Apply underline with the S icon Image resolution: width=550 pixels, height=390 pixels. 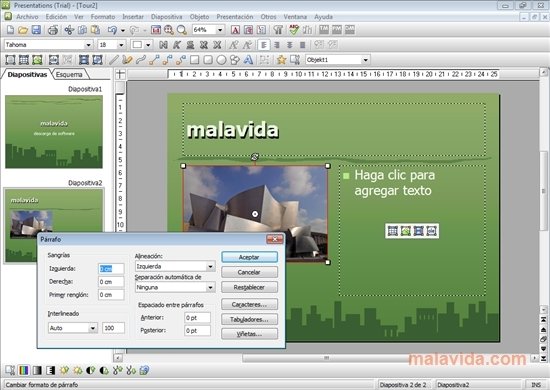click(x=190, y=45)
